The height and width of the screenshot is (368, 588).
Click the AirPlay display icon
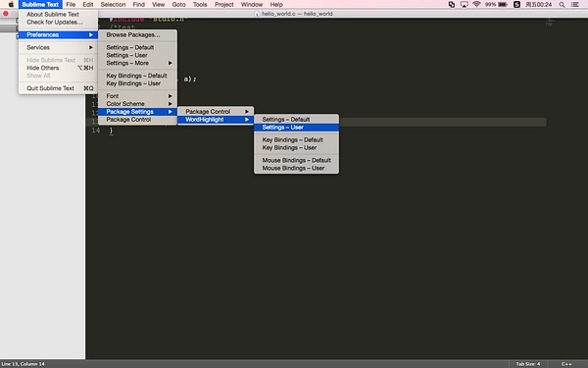click(465, 5)
